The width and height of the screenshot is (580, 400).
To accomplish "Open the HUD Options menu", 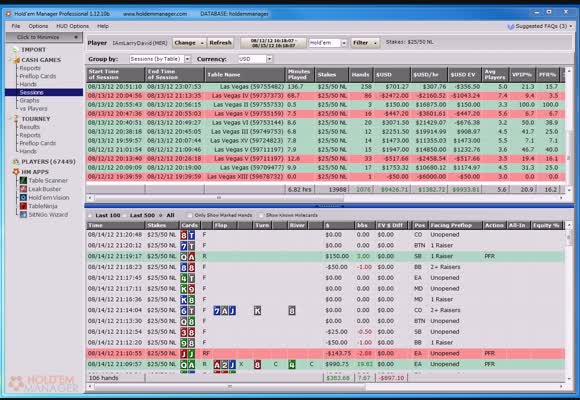I will pyautogui.click(x=72, y=26).
